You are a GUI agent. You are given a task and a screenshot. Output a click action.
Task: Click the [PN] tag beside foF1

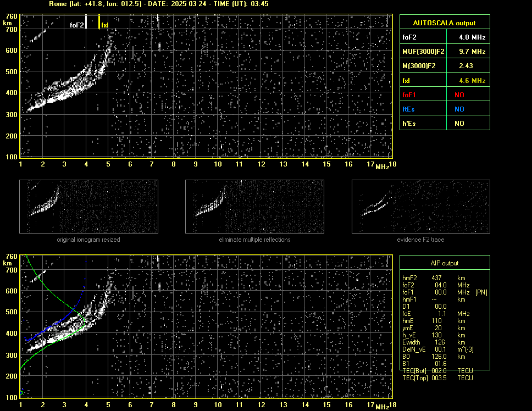point(481,292)
